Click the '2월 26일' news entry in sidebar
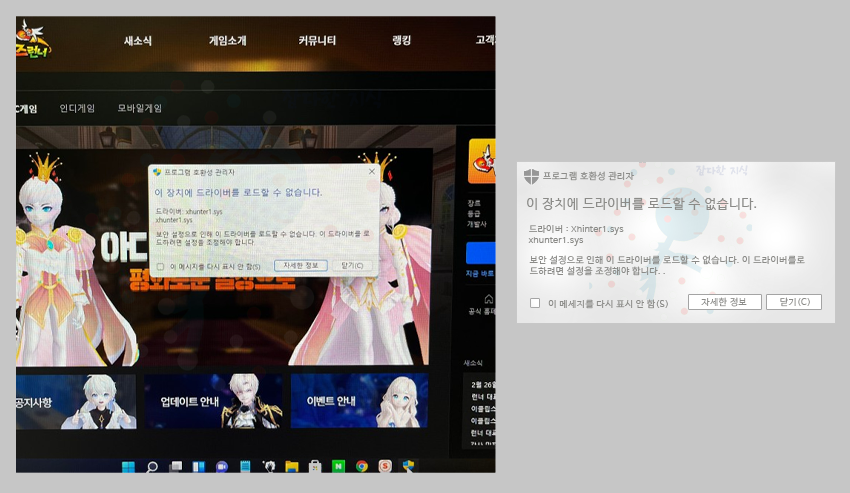Image resolution: width=850 pixels, height=493 pixels. coord(482,385)
